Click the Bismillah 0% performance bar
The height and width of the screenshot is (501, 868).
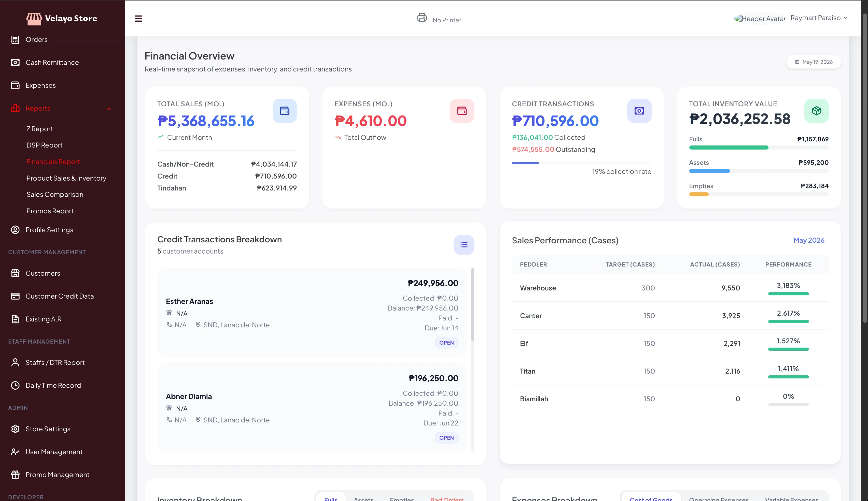pyautogui.click(x=788, y=404)
